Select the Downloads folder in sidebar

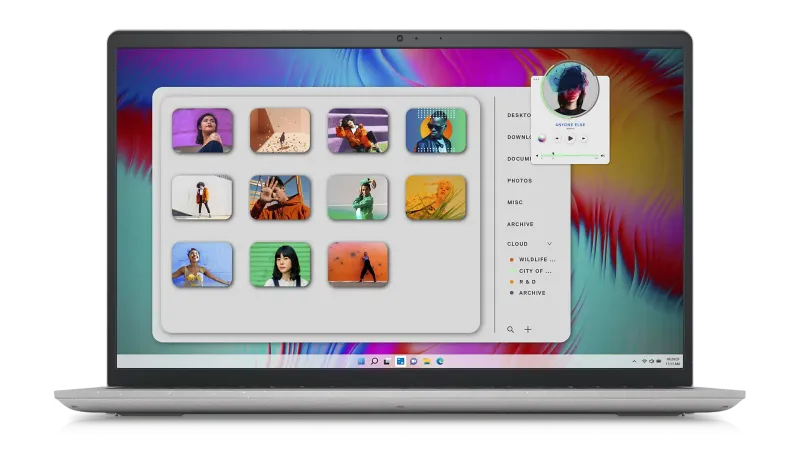(x=519, y=137)
